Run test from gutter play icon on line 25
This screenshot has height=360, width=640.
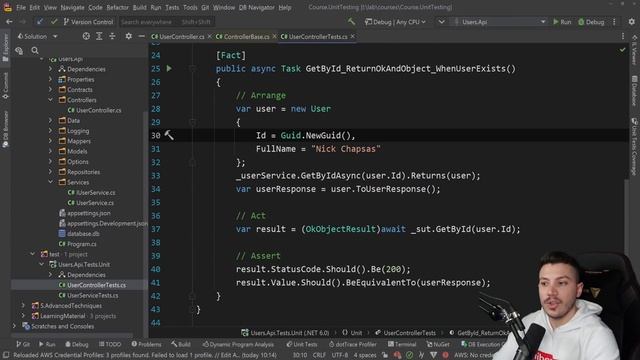(x=169, y=69)
